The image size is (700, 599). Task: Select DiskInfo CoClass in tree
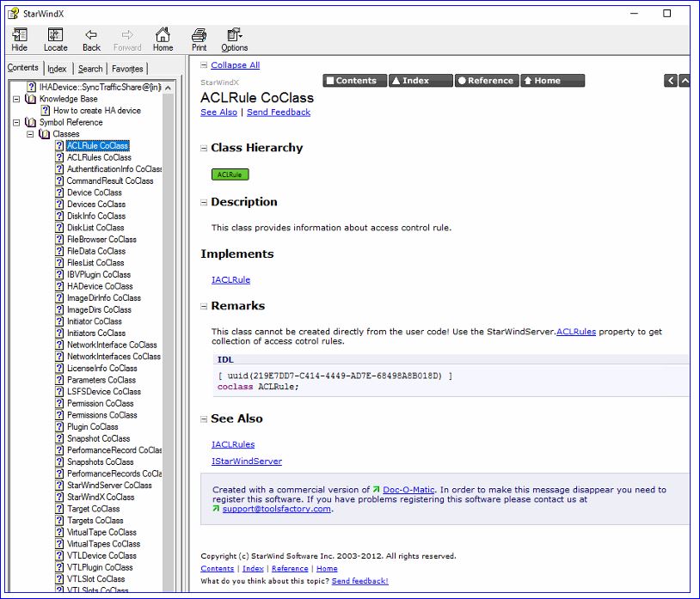point(96,216)
